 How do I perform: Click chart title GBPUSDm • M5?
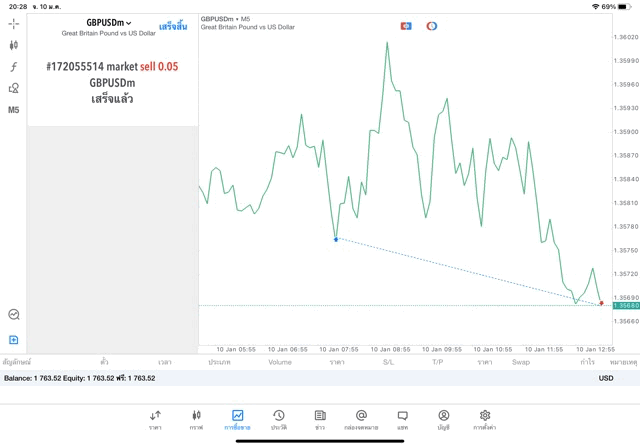225,19
